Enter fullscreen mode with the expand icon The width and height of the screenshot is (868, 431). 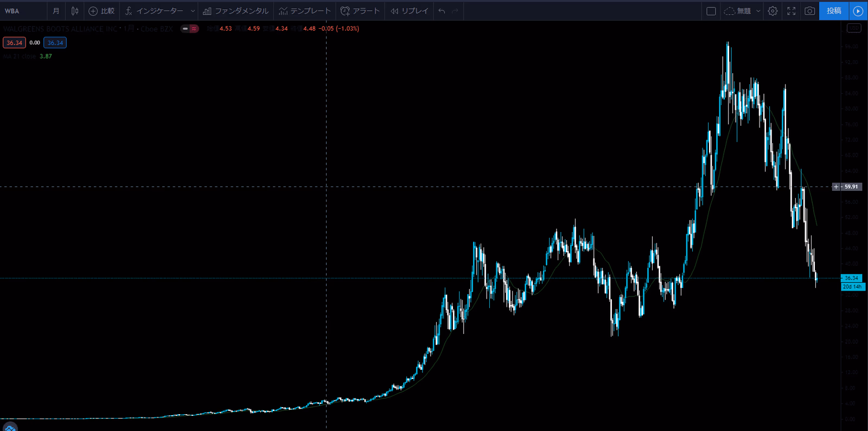(x=792, y=11)
